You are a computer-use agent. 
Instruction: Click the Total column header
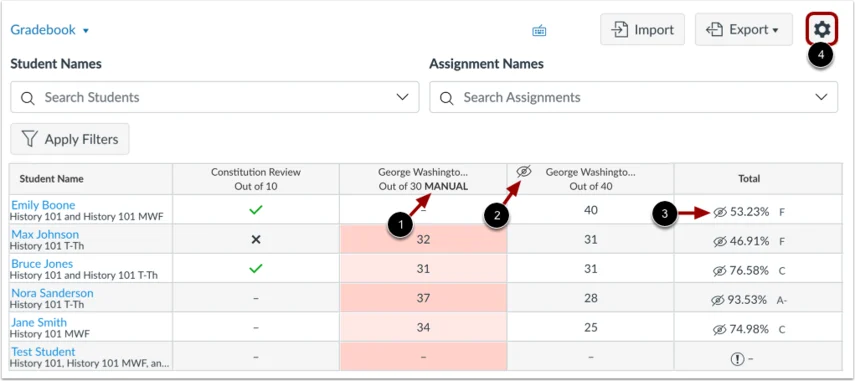click(x=758, y=179)
